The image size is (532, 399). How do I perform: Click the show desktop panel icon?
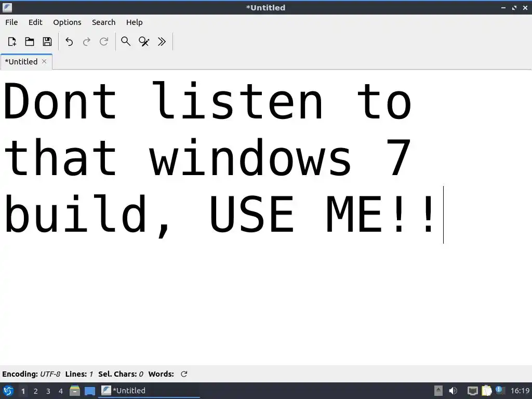89,391
